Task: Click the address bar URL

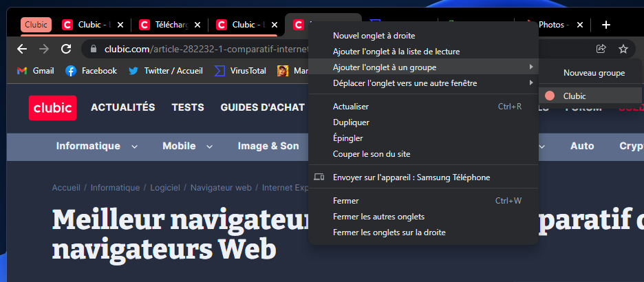Action: [x=205, y=50]
